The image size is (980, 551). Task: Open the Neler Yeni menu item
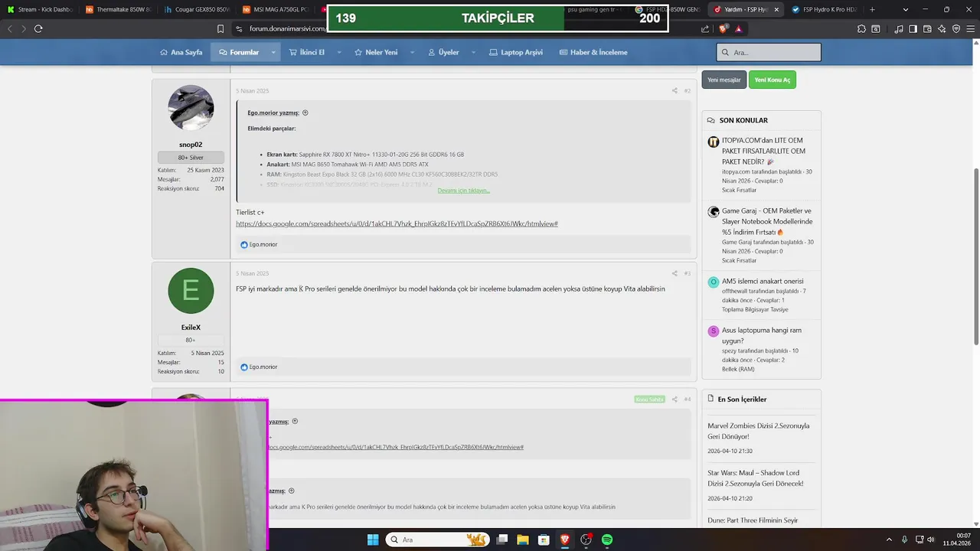(376, 52)
